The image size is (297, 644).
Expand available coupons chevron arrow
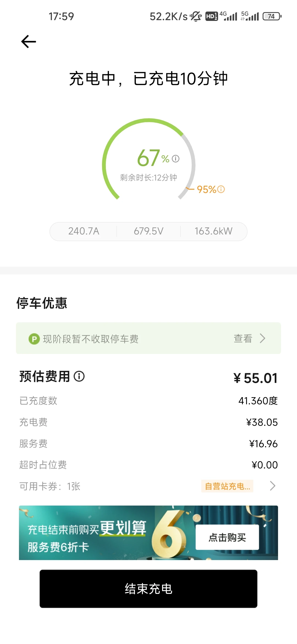273,486
